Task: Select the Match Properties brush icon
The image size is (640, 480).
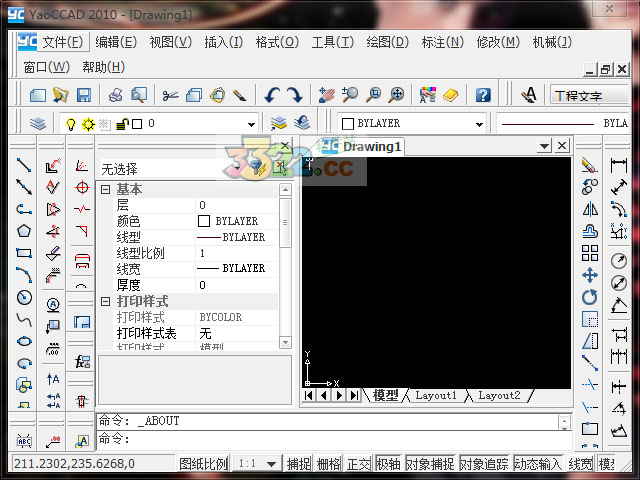Action: [240, 95]
